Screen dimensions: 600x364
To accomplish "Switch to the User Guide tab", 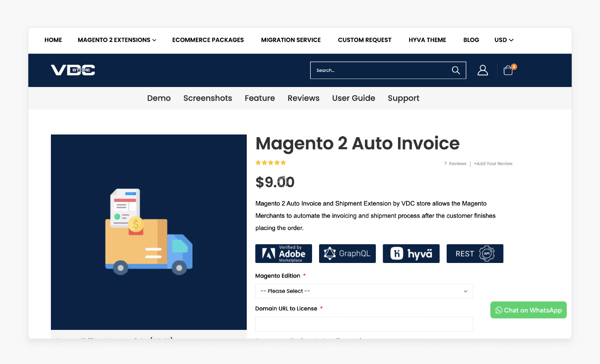I will point(354,98).
